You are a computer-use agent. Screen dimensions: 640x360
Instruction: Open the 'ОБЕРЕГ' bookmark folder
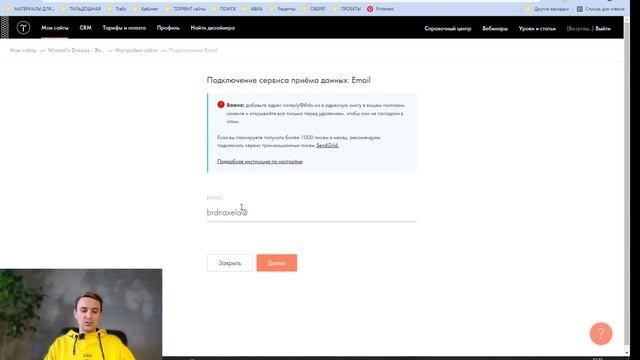pyautogui.click(x=314, y=9)
